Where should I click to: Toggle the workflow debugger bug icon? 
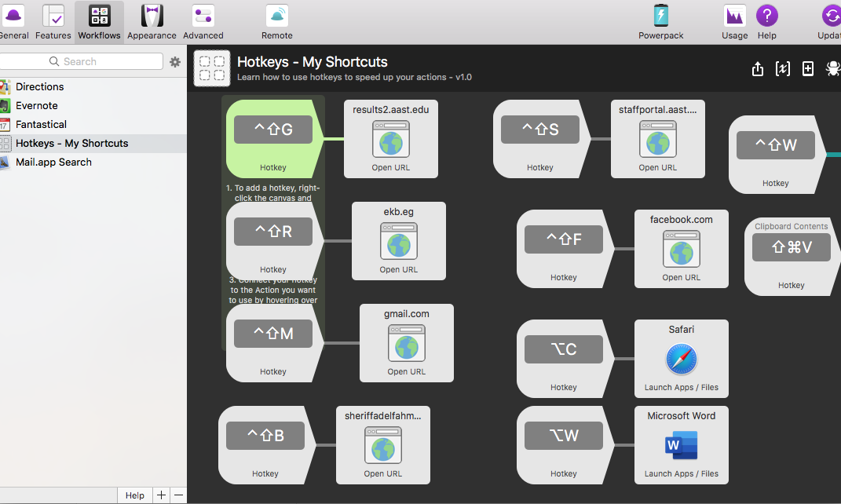(x=832, y=69)
